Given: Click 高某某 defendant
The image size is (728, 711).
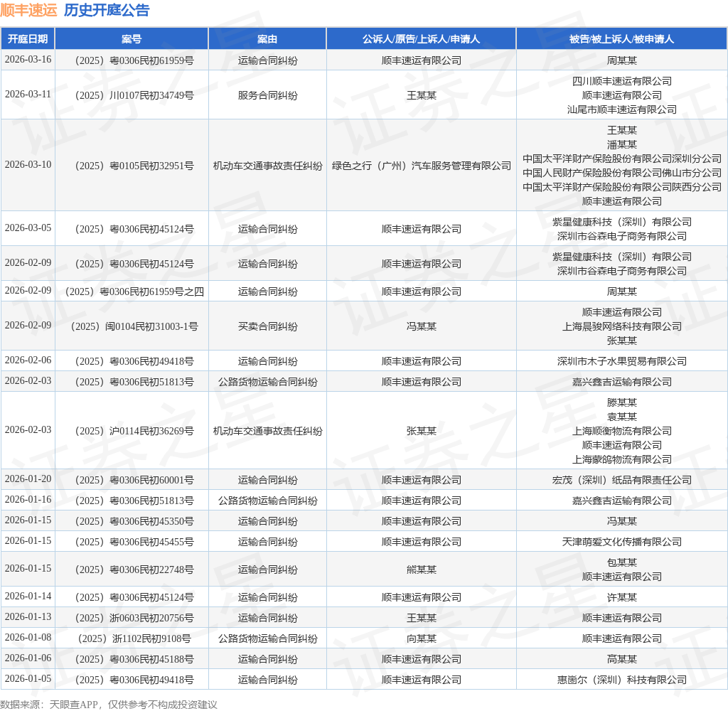Looking at the screenshot, I should (x=621, y=659).
